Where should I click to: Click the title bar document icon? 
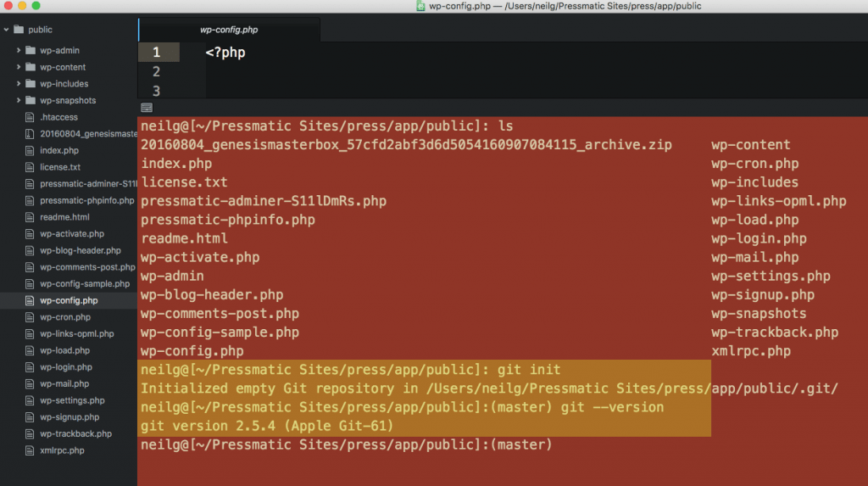tap(420, 6)
